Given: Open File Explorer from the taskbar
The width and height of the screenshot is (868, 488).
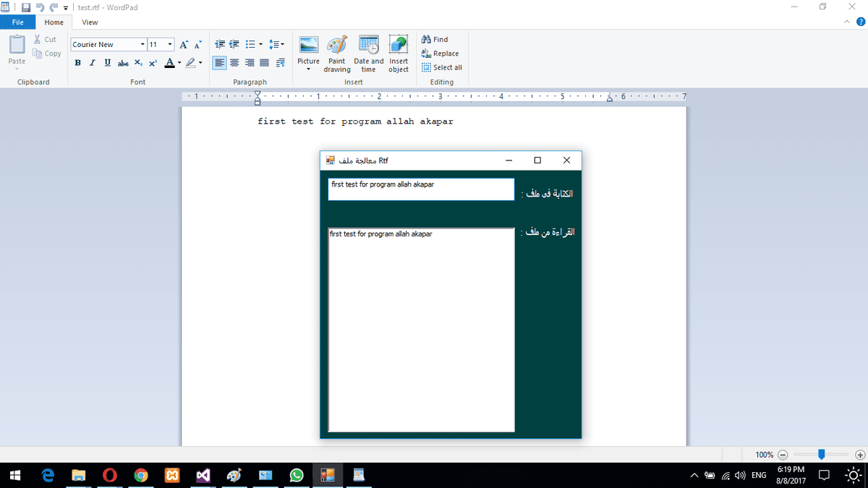Looking at the screenshot, I should pyautogui.click(x=79, y=476).
